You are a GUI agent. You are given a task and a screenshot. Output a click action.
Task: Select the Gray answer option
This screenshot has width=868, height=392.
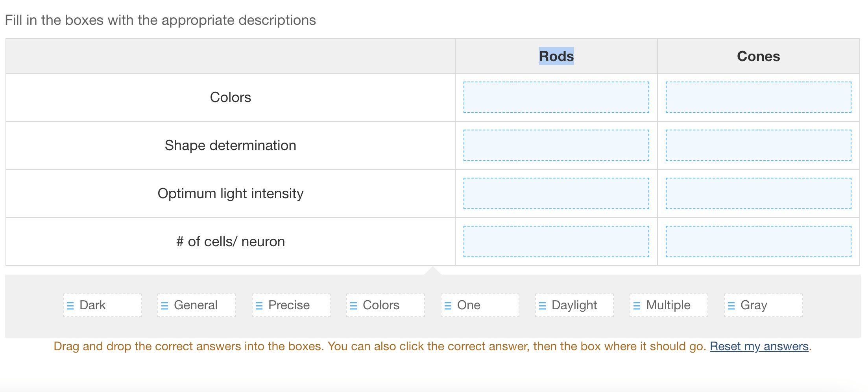point(762,305)
